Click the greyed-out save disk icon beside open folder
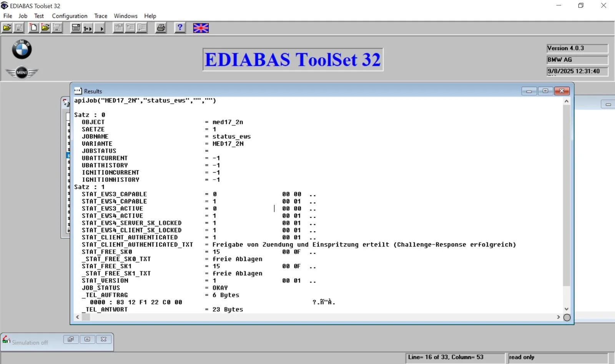Screen dimensions: 615x364 (18, 28)
